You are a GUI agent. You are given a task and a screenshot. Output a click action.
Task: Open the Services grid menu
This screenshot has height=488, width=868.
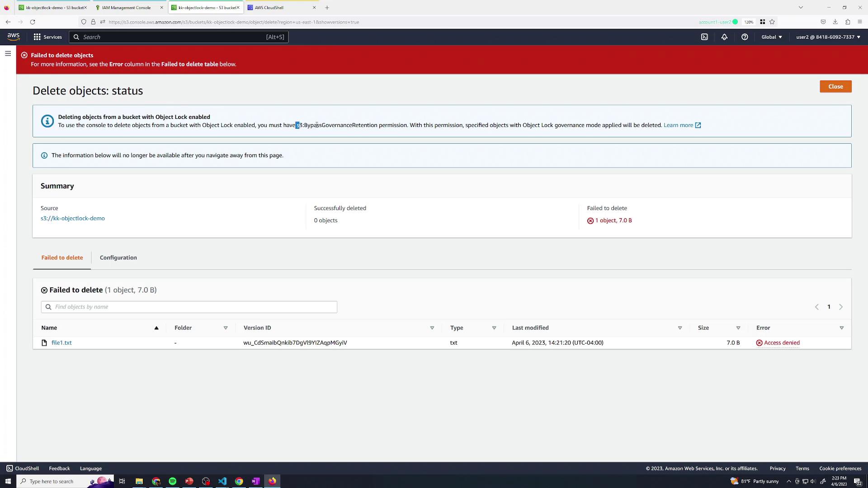pyautogui.click(x=47, y=37)
